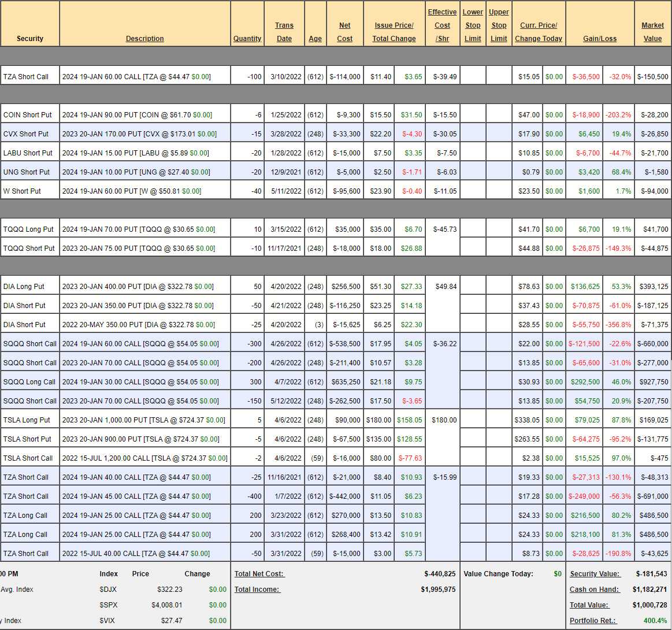Click the Effective Cost /Shr header

(x=442, y=25)
